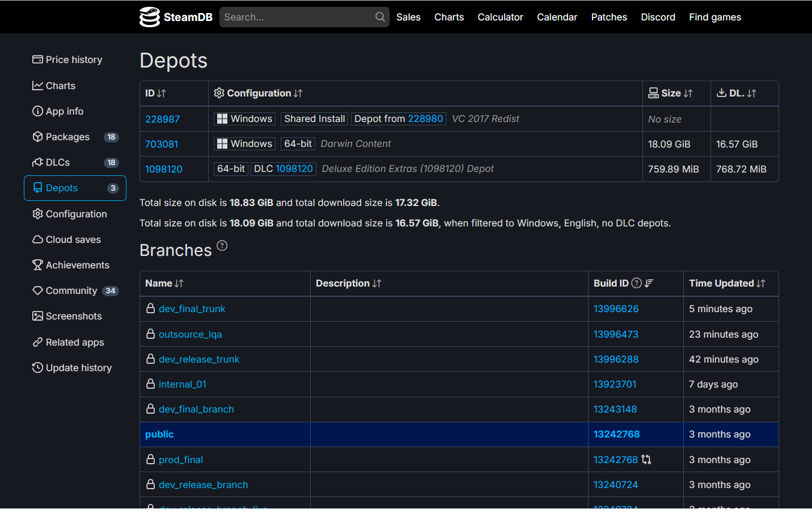Open the dev_release_branch link
The image size is (812, 513).
[203, 485]
